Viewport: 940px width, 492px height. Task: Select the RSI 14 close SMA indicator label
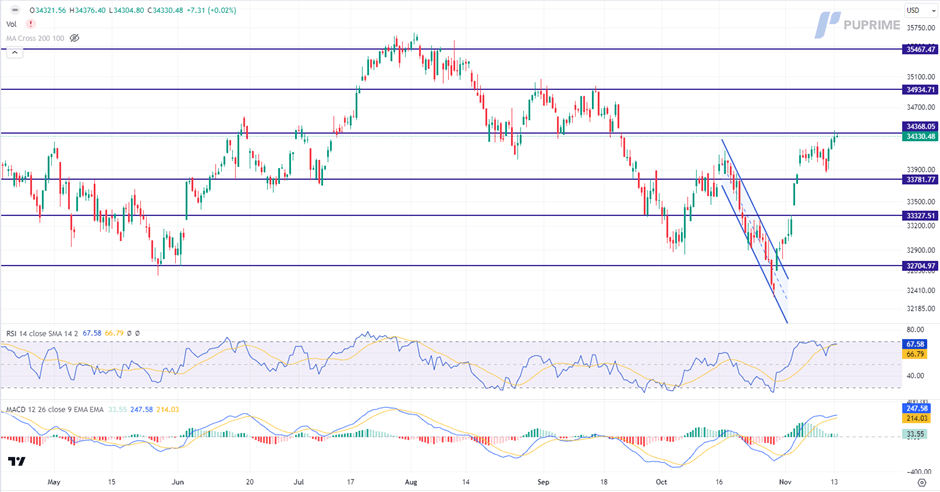click(x=42, y=333)
